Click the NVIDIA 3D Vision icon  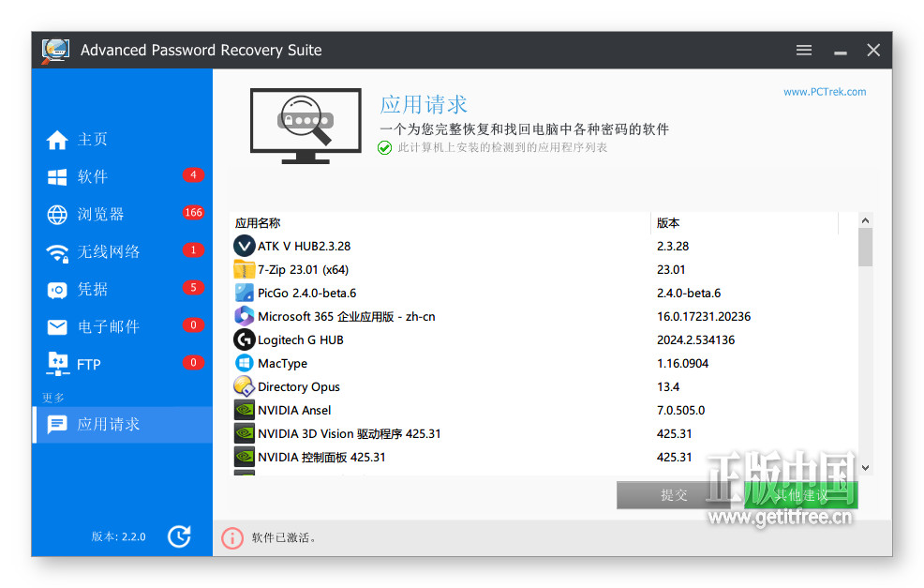point(244,433)
